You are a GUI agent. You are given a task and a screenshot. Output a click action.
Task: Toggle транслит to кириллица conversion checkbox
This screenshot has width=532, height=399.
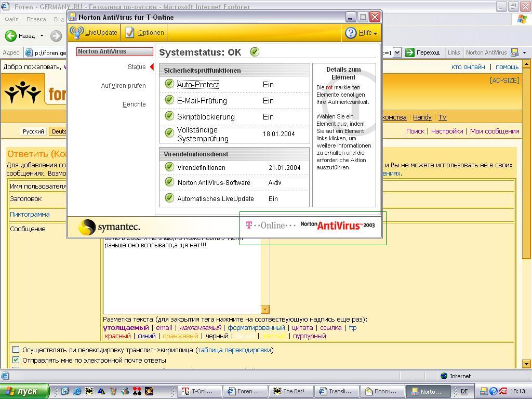[16, 350]
